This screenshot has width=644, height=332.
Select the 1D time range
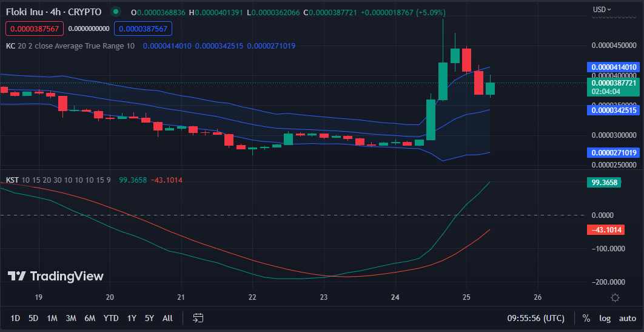[x=15, y=318]
